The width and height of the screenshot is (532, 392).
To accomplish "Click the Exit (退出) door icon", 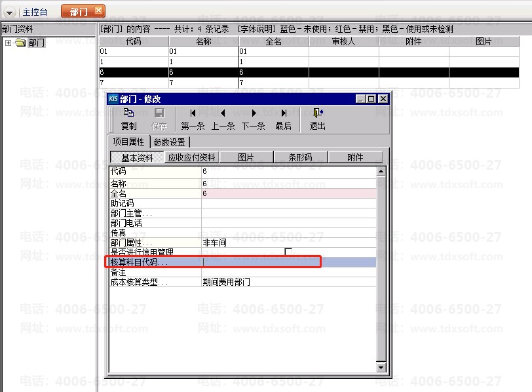I will (318, 113).
